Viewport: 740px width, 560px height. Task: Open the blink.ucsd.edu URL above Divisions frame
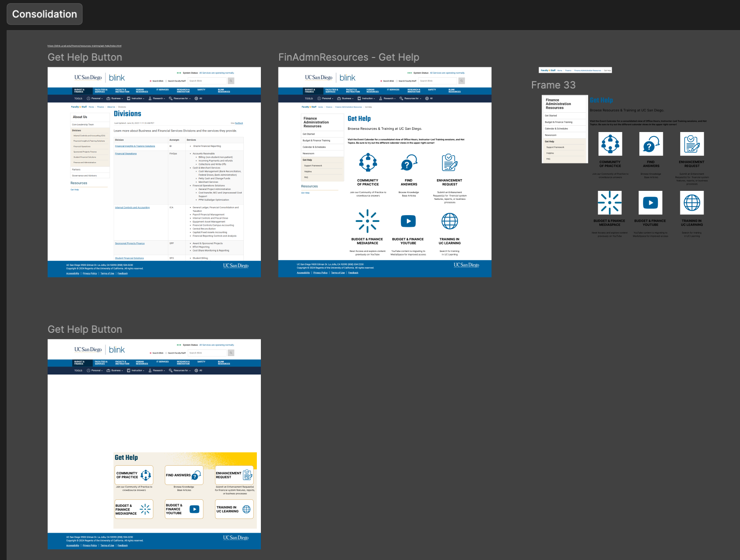tap(84, 46)
